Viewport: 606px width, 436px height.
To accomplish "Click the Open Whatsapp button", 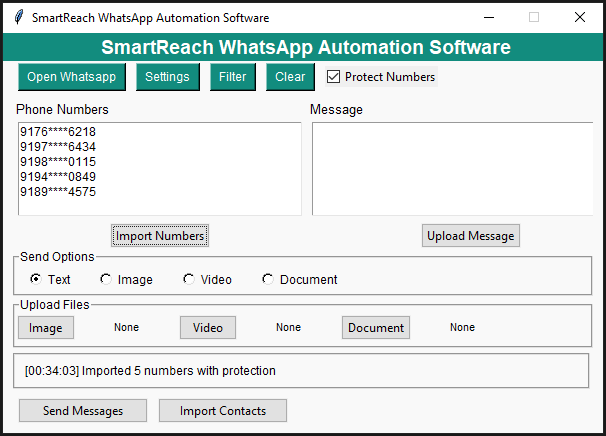I will pyautogui.click(x=72, y=77).
